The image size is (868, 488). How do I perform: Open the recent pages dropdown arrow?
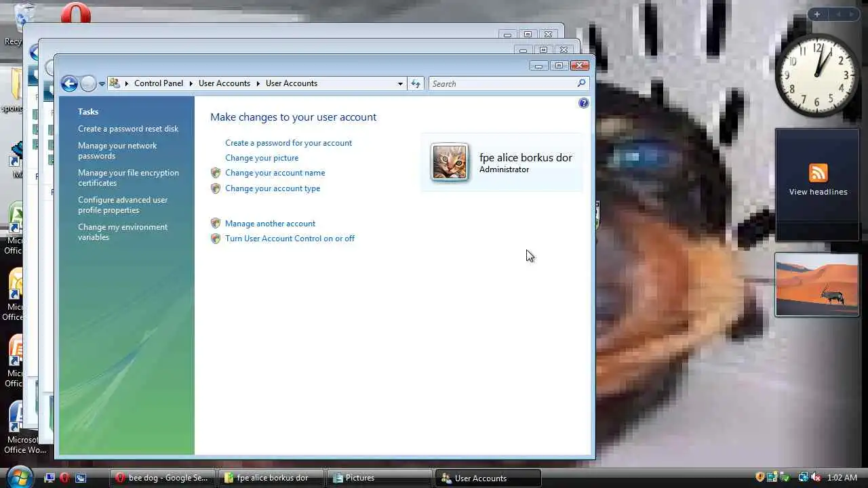coord(102,84)
